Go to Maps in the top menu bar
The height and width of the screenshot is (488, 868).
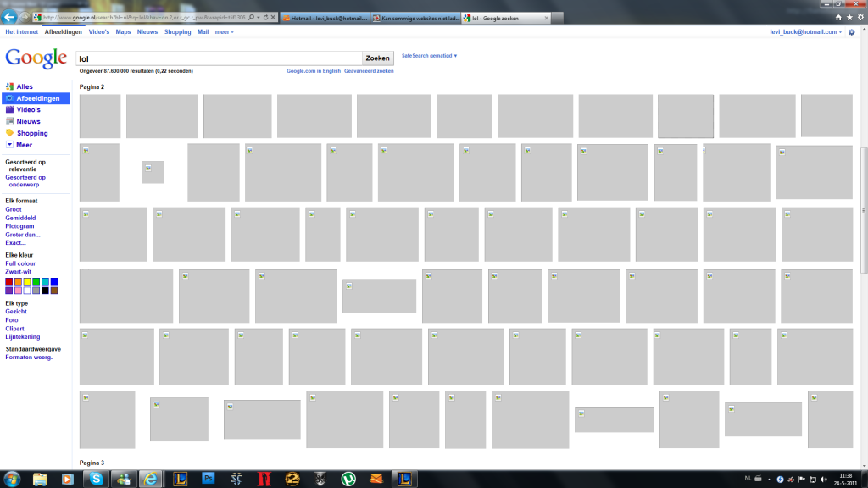coord(124,31)
